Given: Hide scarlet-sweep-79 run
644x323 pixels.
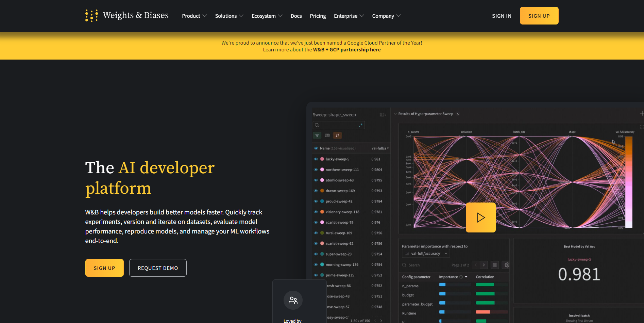Looking at the screenshot, I should (x=316, y=222).
